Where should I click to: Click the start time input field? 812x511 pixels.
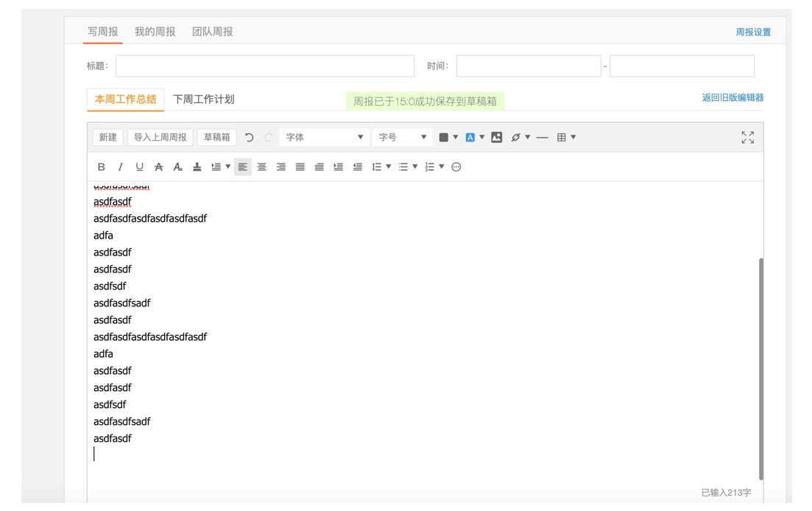click(529, 66)
